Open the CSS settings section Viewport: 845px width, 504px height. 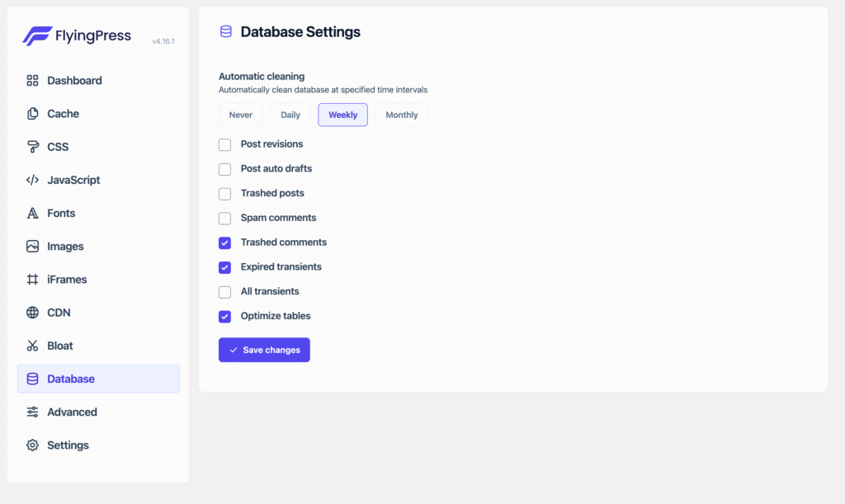click(x=31, y=146)
